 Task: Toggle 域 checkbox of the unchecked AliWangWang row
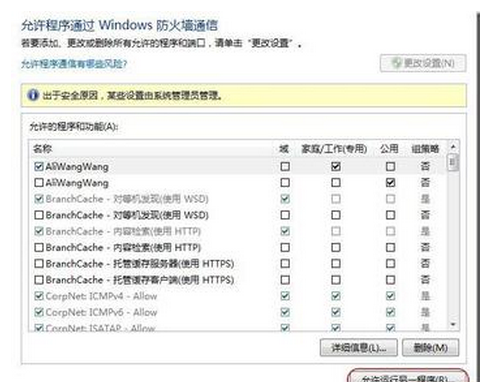[285, 183]
